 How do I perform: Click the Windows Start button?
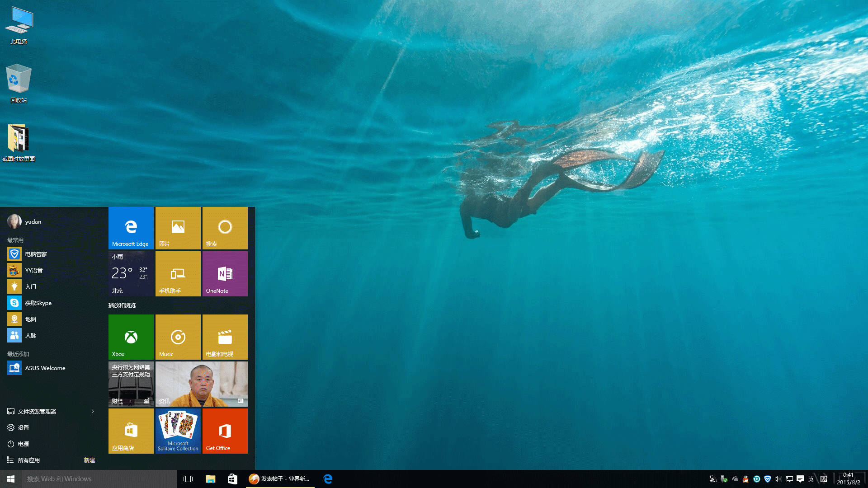[x=11, y=479]
